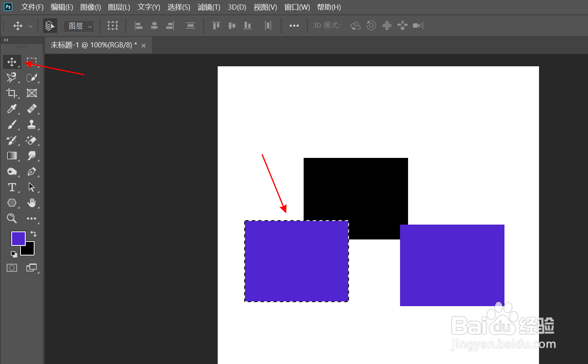The width and height of the screenshot is (588, 364).
Task: Toggle Quick Mask mode
Action: pos(12,268)
